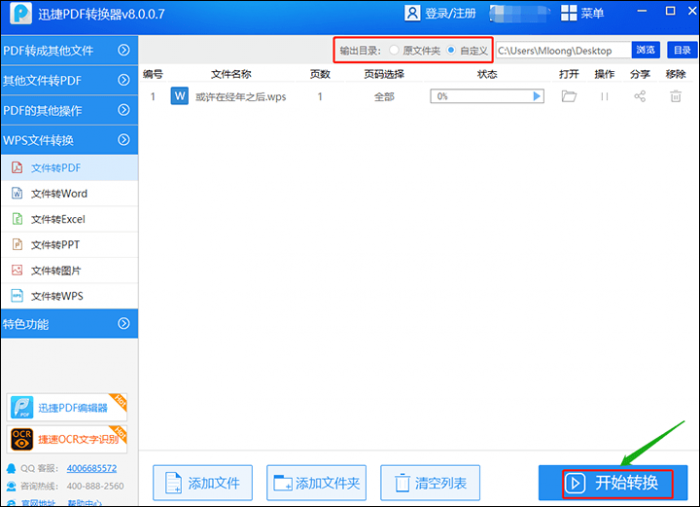
Task: Select the 原文件夹 output radio button
Action: [x=394, y=50]
